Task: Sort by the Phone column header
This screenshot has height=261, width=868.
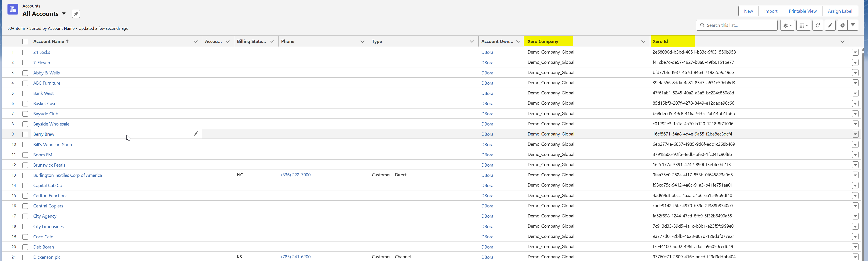Action: coord(288,41)
